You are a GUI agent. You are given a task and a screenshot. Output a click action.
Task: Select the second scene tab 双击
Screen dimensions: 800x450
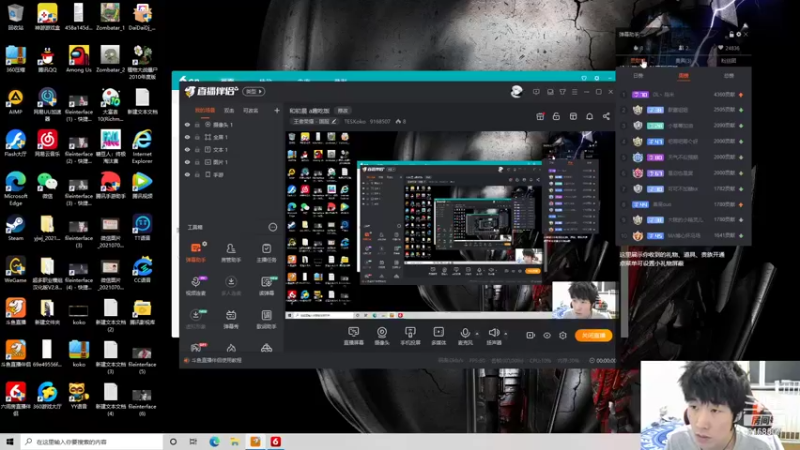pyautogui.click(x=229, y=110)
